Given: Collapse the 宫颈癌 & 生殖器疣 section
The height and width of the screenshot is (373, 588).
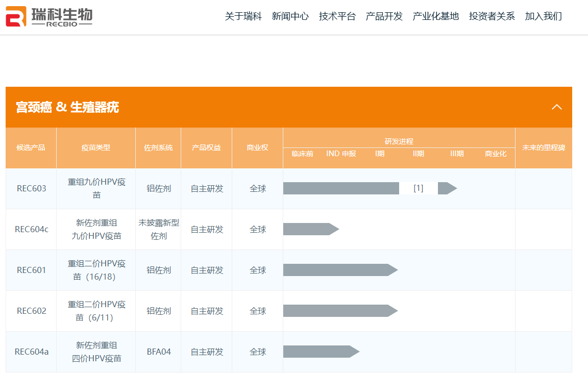Looking at the screenshot, I should tap(556, 107).
